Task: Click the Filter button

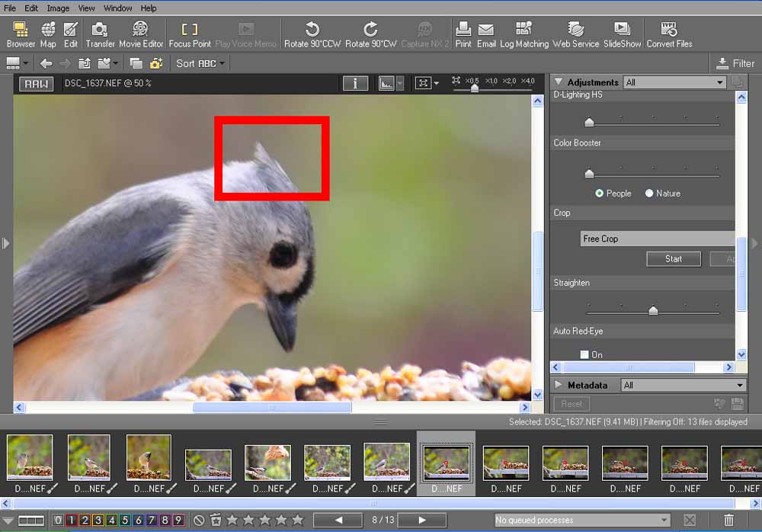Action: click(735, 63)
